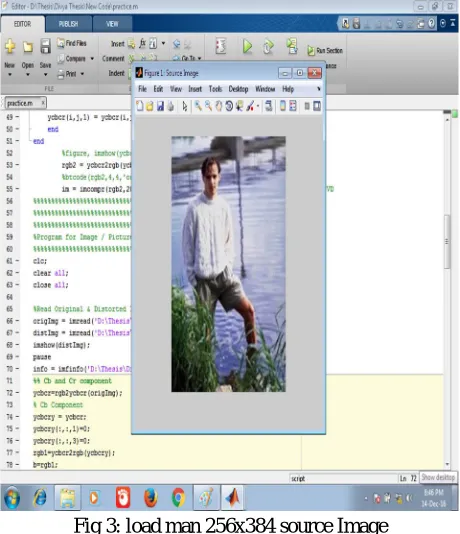Open quick access toolbar options dropdown

point(443,23)
